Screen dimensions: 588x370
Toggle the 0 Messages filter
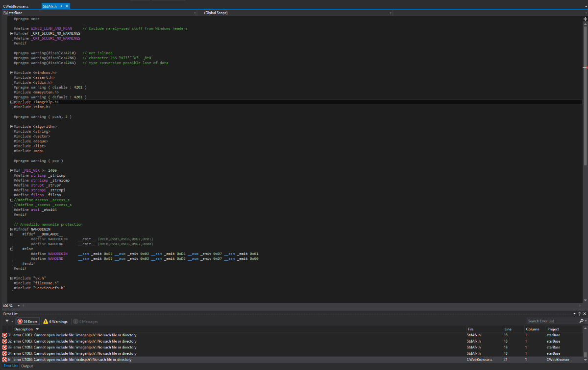tap(85, 322)
